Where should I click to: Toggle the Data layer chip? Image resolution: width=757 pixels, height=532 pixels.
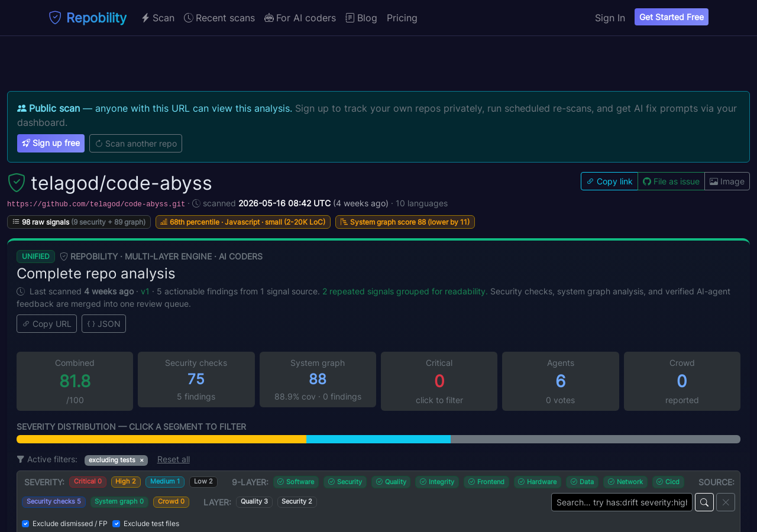point(582,482)
